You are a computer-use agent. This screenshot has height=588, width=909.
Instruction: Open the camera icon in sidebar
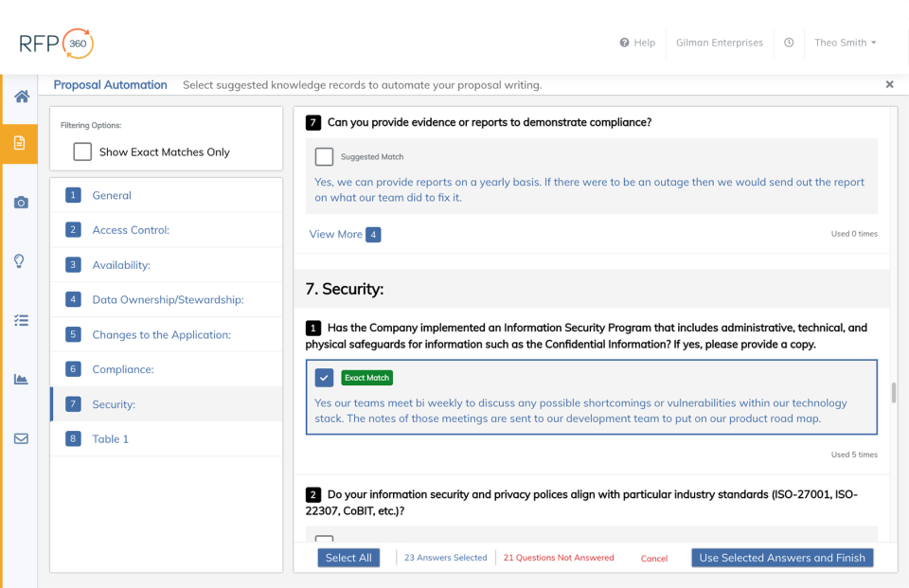click(21, 203)
